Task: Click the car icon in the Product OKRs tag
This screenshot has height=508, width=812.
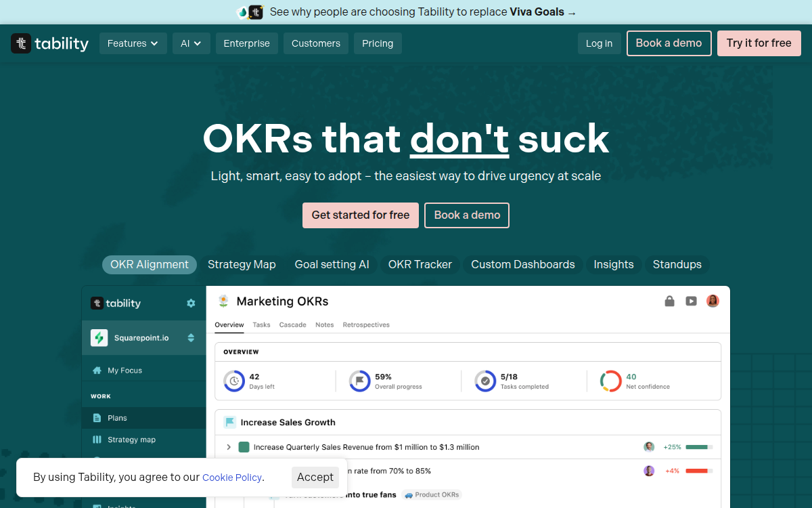Action: coord(409,494)
